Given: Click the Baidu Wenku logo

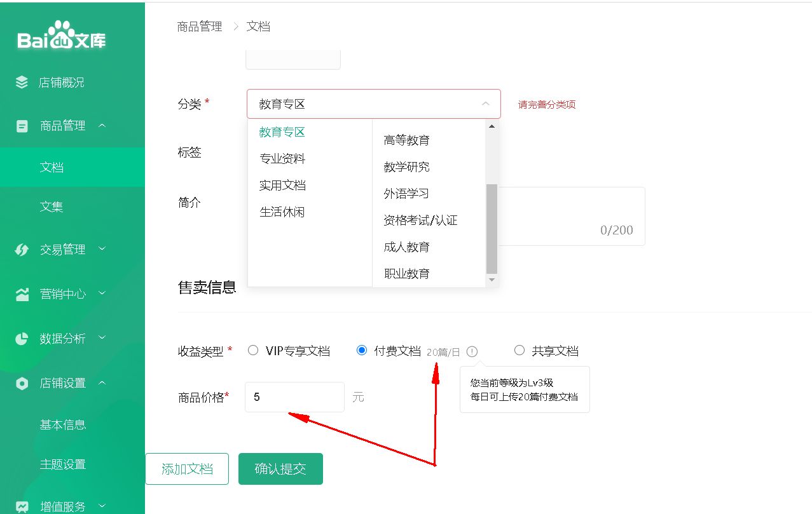Looking at the screenshot, I should (x=62, y=36).
